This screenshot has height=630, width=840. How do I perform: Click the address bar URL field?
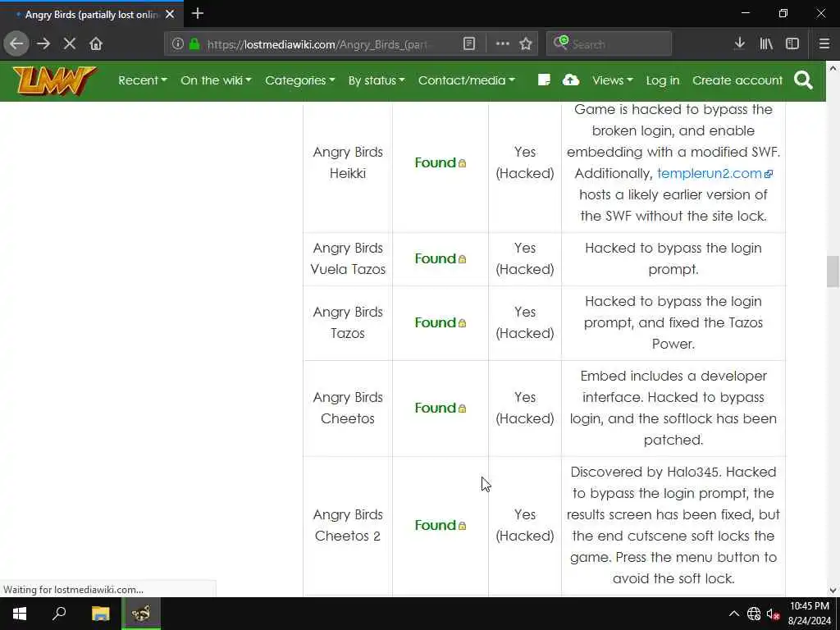click(x=319, y=44)
